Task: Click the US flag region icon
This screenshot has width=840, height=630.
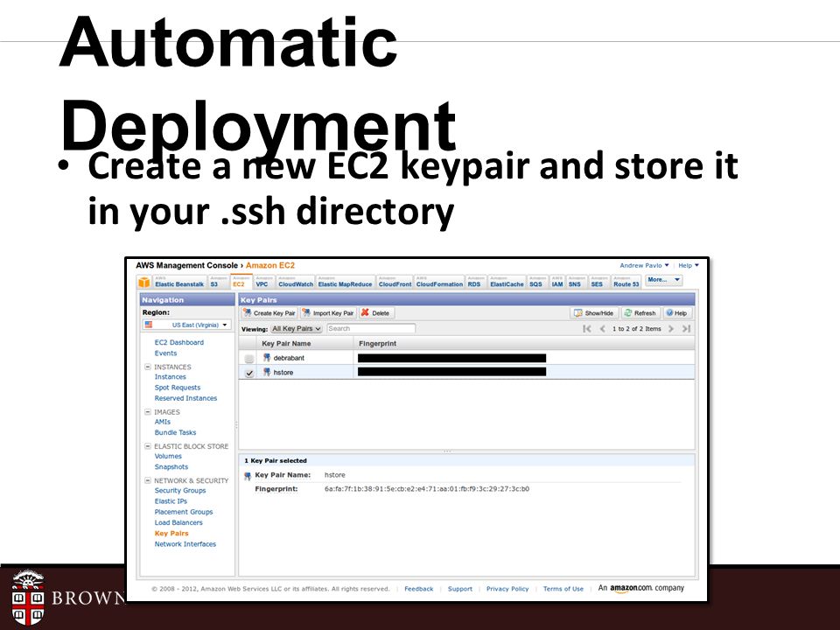Action: (x=149, y=325)
